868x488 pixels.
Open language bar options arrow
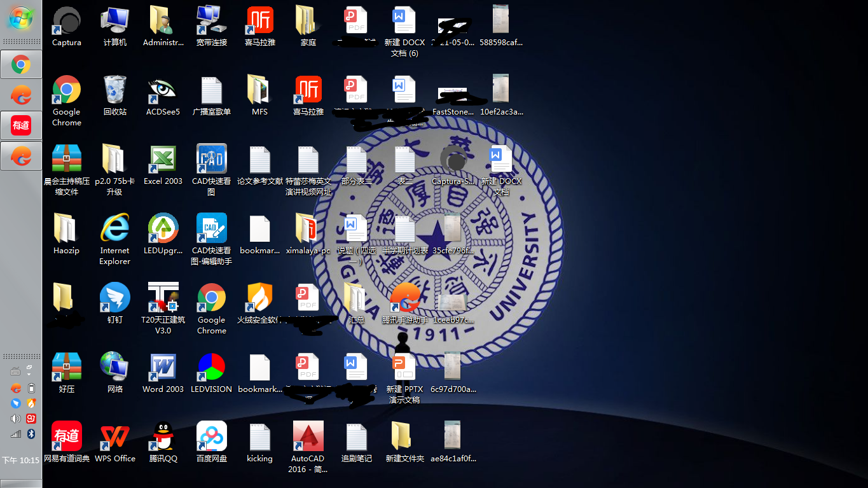[29, 374]
